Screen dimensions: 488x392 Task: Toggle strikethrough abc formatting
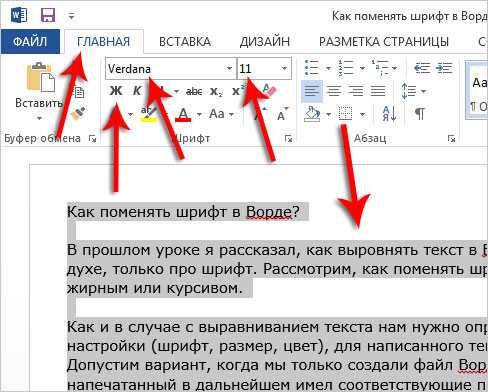(194, 91)
